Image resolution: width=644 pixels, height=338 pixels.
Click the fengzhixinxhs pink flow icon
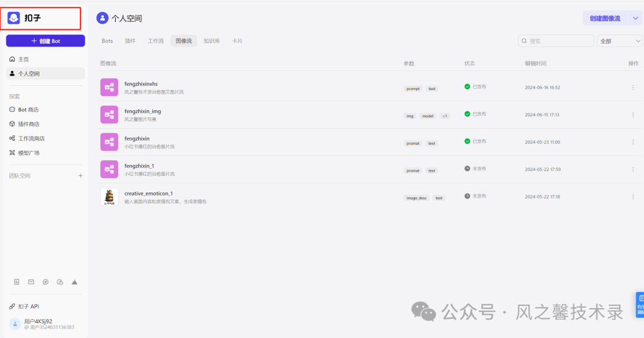pos(109,88)
